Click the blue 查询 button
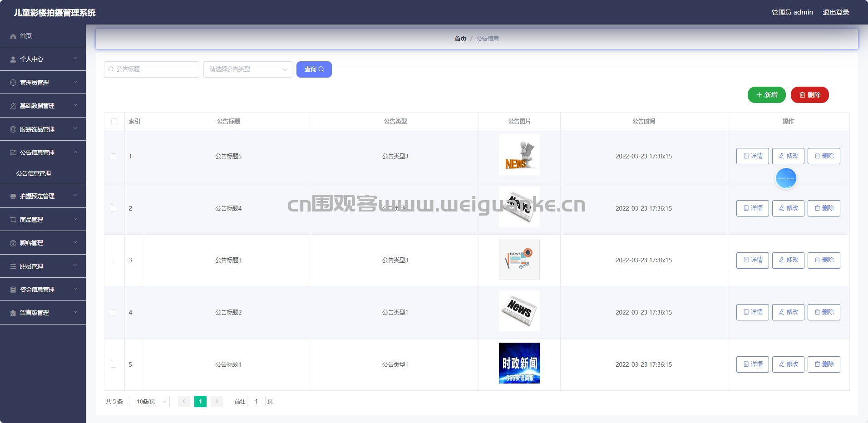Image resolution: width=868 pixels, height=423 pixels. (314, 69)
